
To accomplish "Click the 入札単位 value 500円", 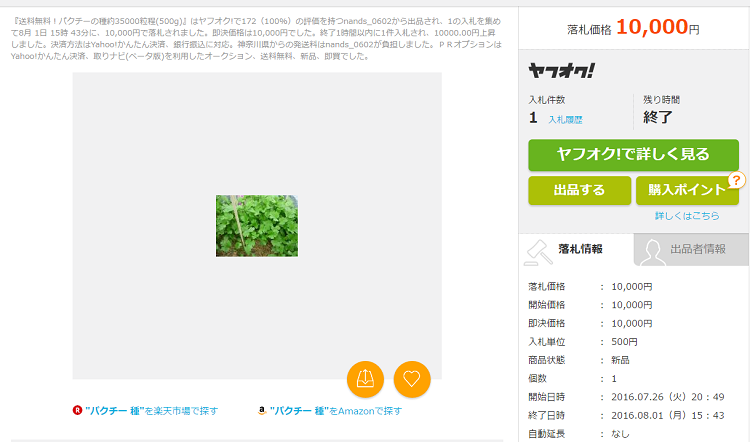I will click(624, 342).
